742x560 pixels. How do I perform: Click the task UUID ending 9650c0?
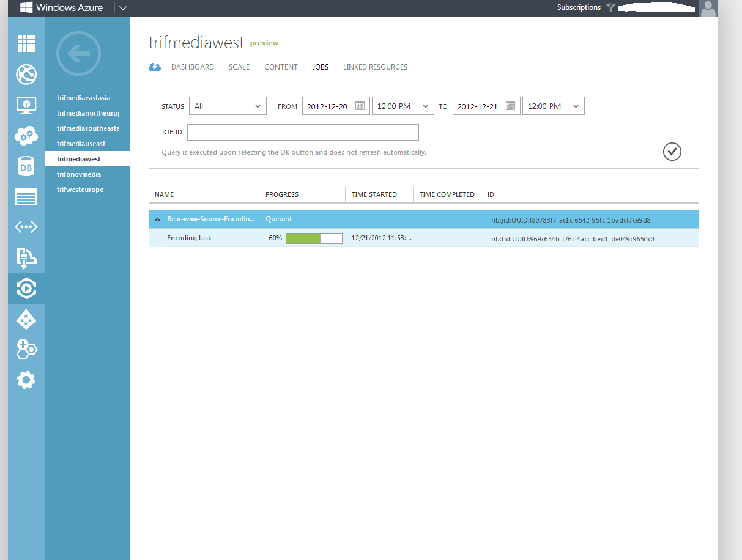coord(573,239)
